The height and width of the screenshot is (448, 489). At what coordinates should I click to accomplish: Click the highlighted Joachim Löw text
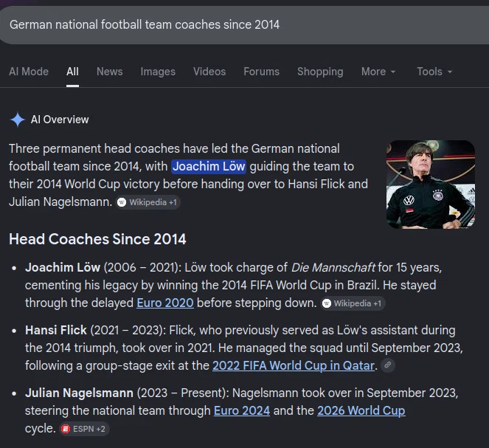(x=209, y=166)
